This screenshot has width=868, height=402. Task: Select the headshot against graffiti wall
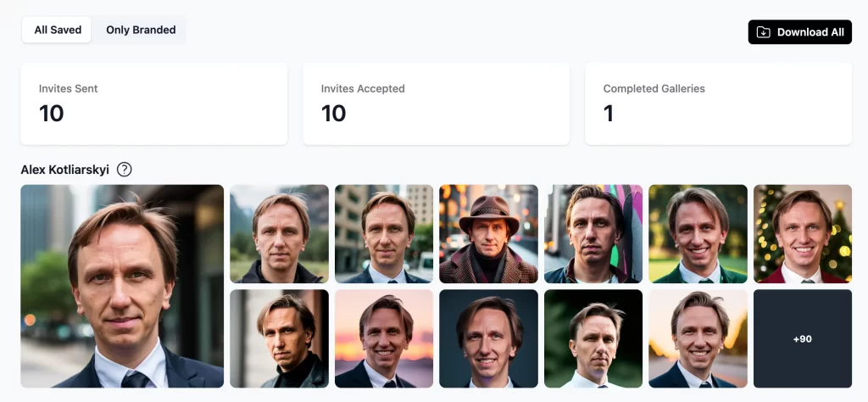click(x=593, y=234)
